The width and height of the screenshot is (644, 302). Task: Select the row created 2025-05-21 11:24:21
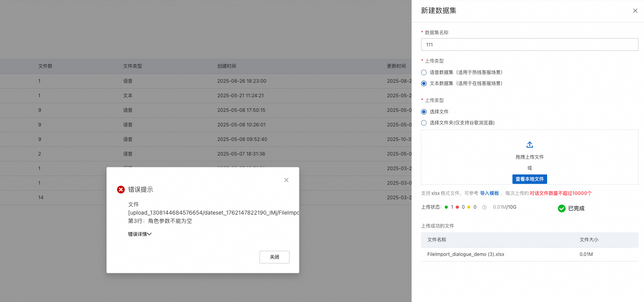click(x=206, y=96)
